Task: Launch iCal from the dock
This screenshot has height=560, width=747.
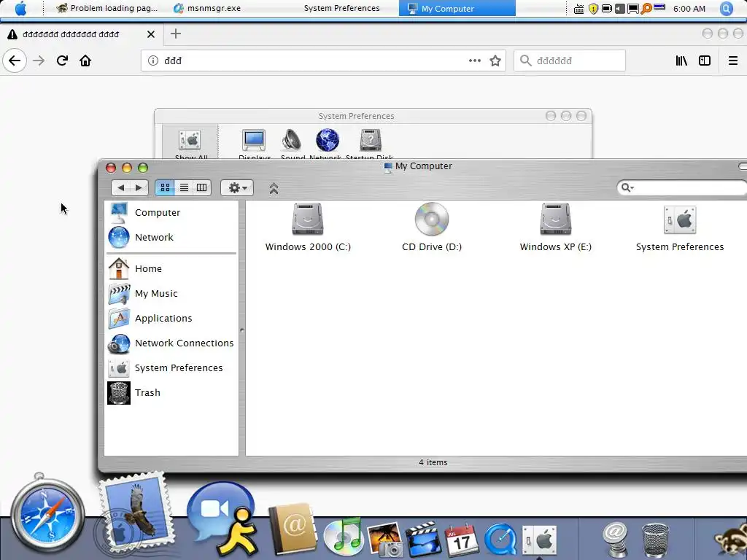Action: click(x=461, y=539)
